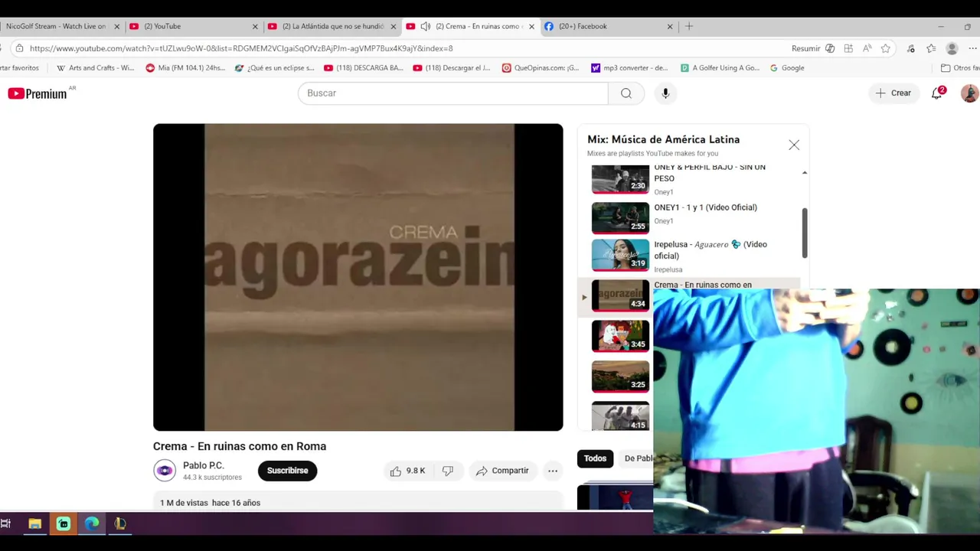Open the mp3 converter bookmark
Viewport: 980px width, 551px height.
coord(629,67)
